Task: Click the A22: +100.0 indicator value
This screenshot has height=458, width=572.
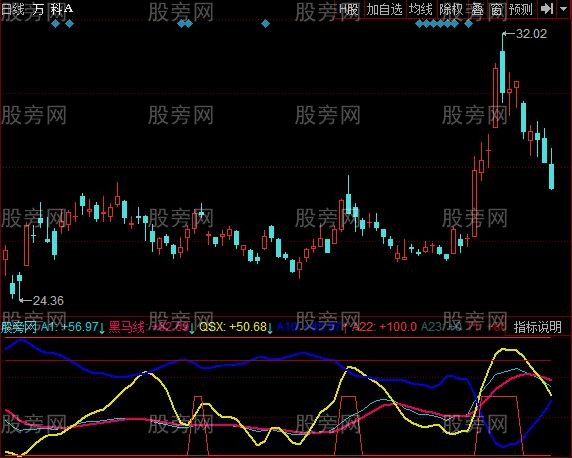Action: coord(384,327)
